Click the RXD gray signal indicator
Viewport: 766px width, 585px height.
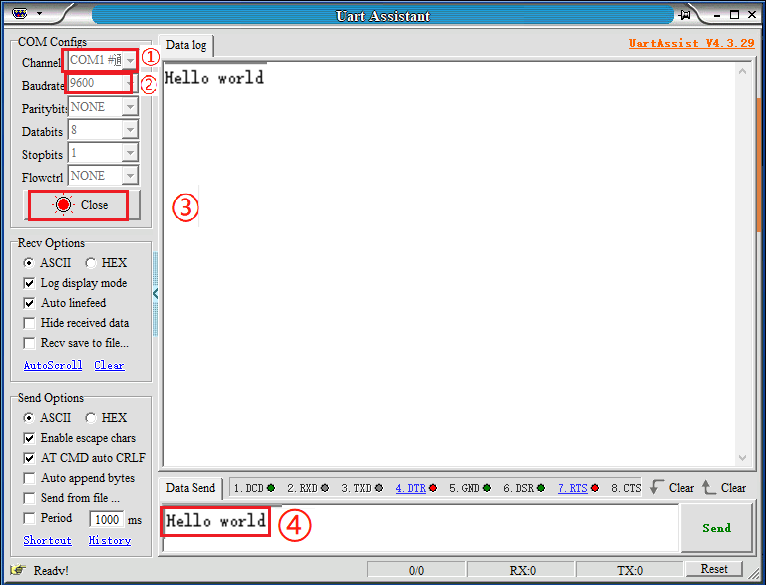click(325, 488)
